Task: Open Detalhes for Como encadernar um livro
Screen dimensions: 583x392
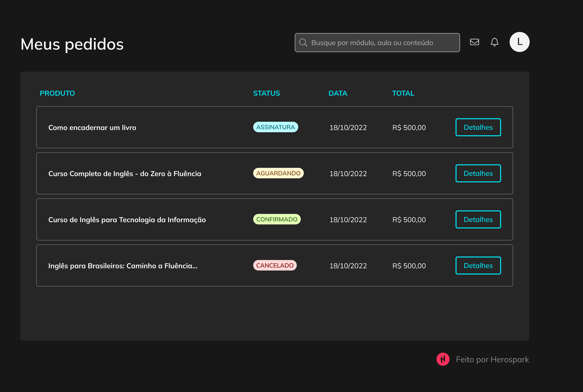Action: point(478,127)
